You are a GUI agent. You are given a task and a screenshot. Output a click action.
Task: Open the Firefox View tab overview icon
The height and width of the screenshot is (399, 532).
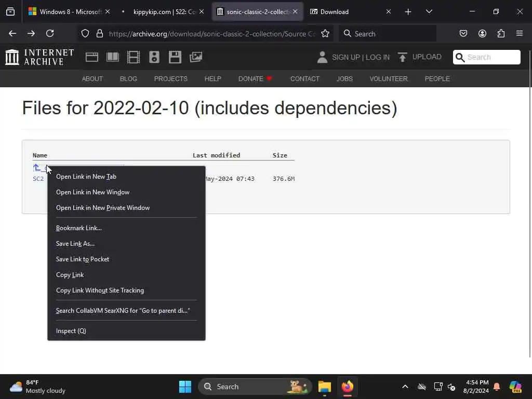(10, 12)
